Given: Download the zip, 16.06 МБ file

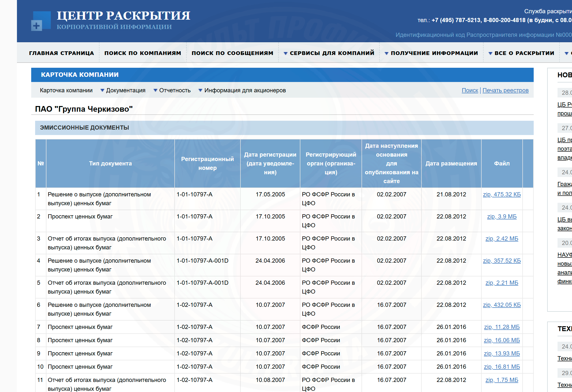Looking at the screenshot, I should point(502,340).
